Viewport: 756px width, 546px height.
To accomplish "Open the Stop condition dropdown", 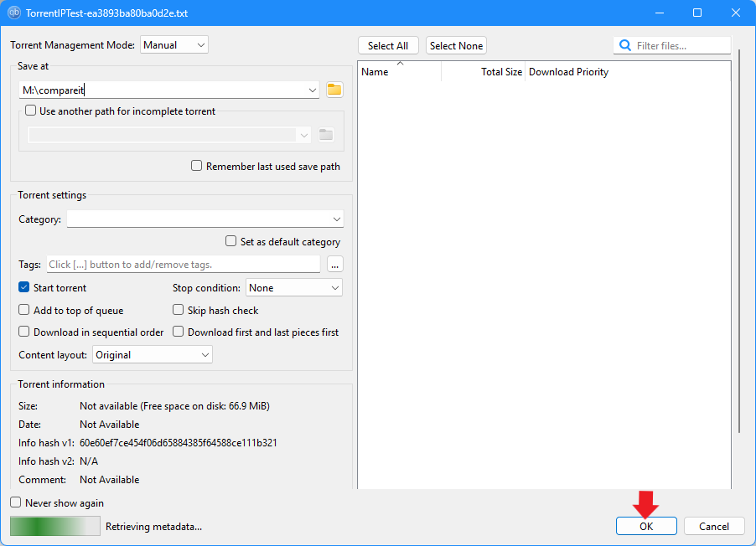I will click(293, 287).
